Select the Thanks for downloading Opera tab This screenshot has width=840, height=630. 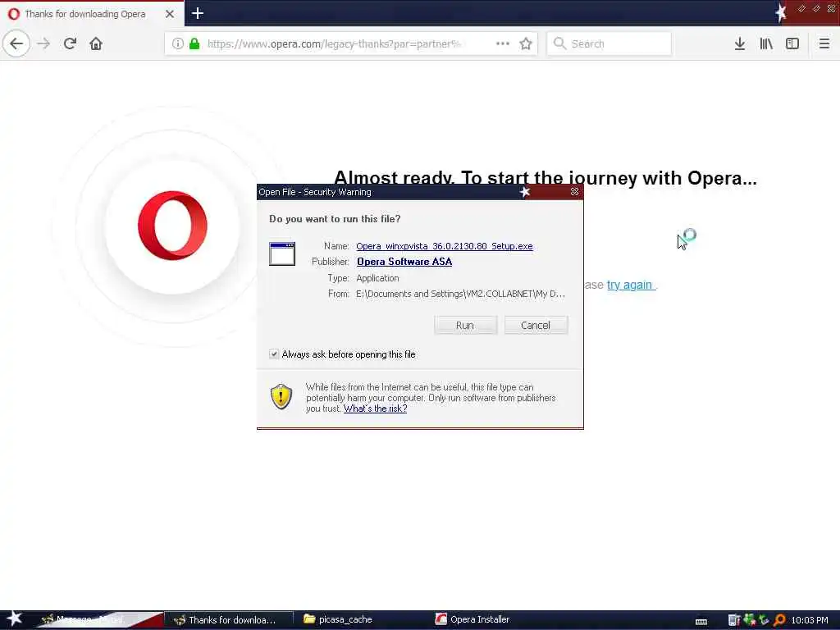click(92, 14)
